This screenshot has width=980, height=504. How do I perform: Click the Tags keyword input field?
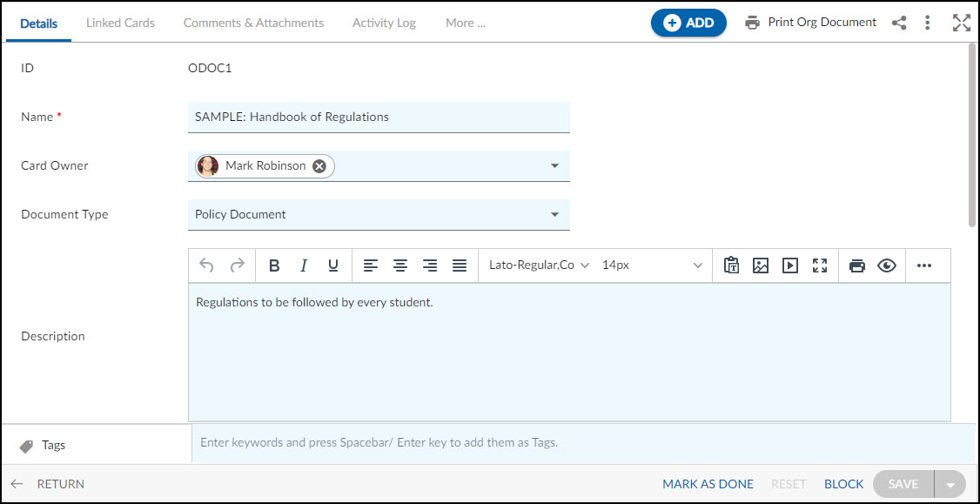point(583,443)
